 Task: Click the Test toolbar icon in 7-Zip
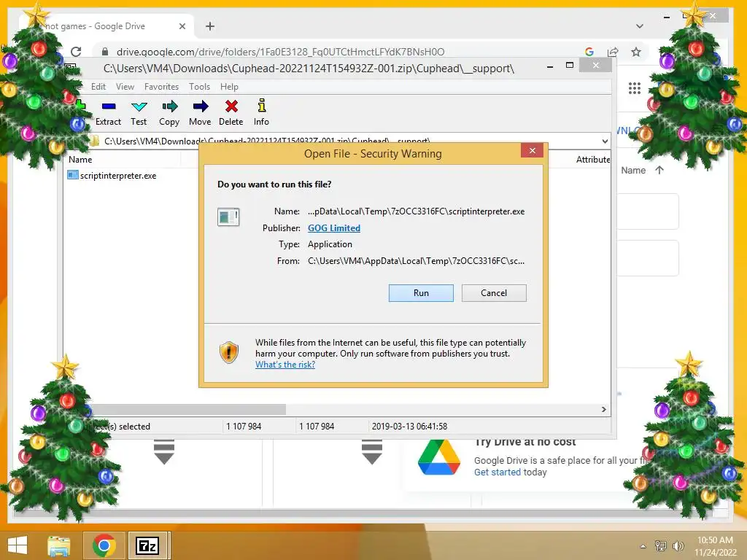tap(139, 113)
